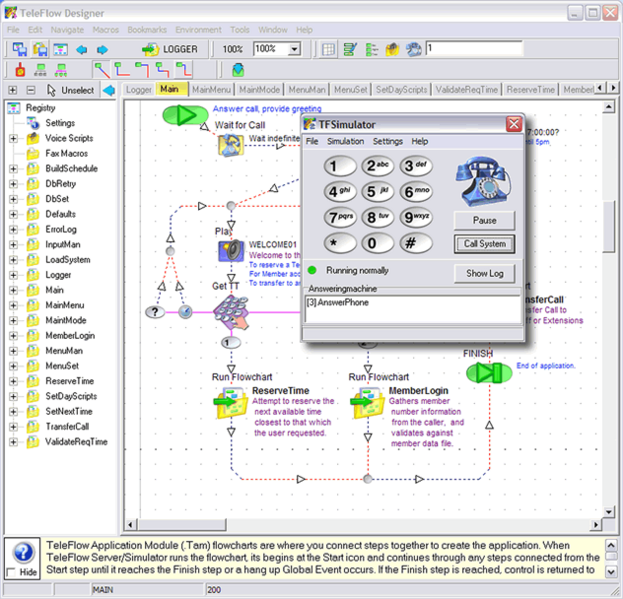Switch to the Logger tab
This screenshot has width=623, height=599.
click(x=139, y=90)
